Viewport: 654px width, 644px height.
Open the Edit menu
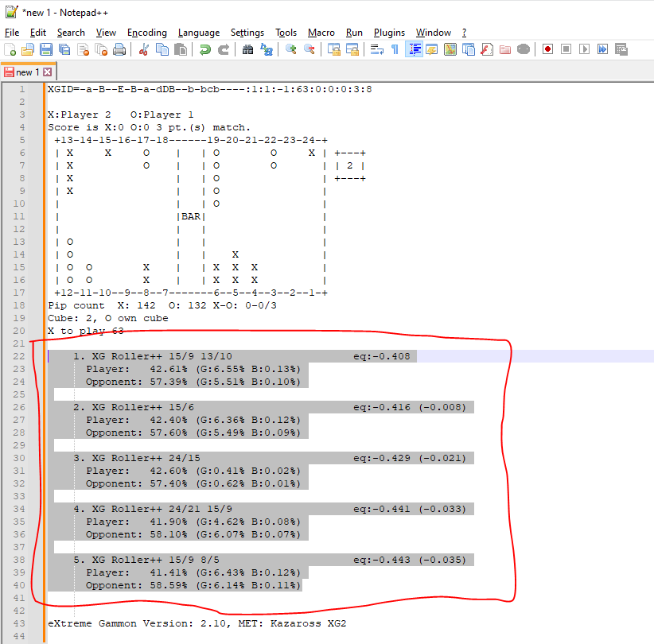38,33
